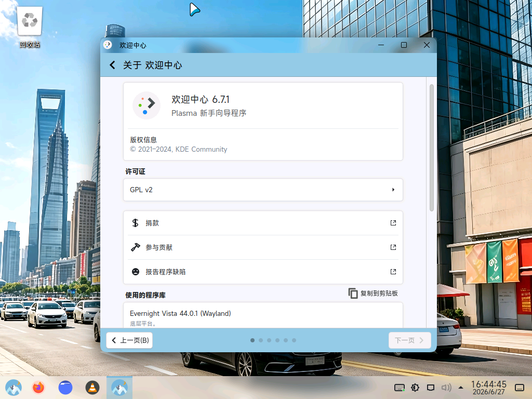Open the volume control tray icon
This screenshot has width=532, height=399.
coord(446,388)
